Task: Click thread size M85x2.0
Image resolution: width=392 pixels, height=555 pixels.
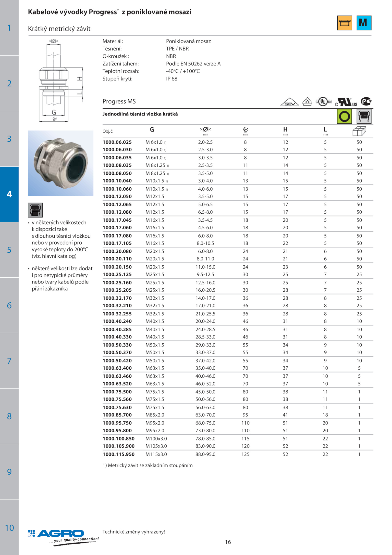Action: coord(155,415)
